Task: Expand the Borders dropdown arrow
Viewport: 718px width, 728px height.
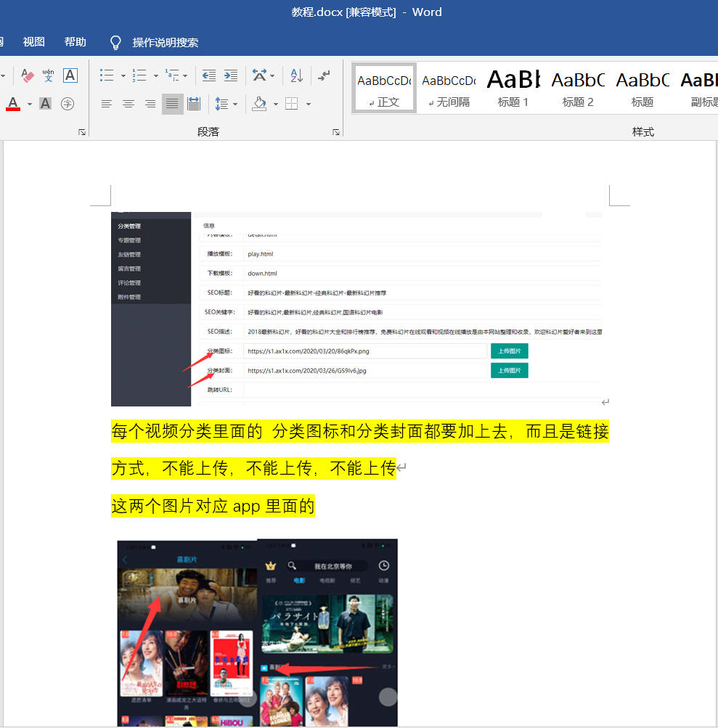Action: click(x=309, y=104)
